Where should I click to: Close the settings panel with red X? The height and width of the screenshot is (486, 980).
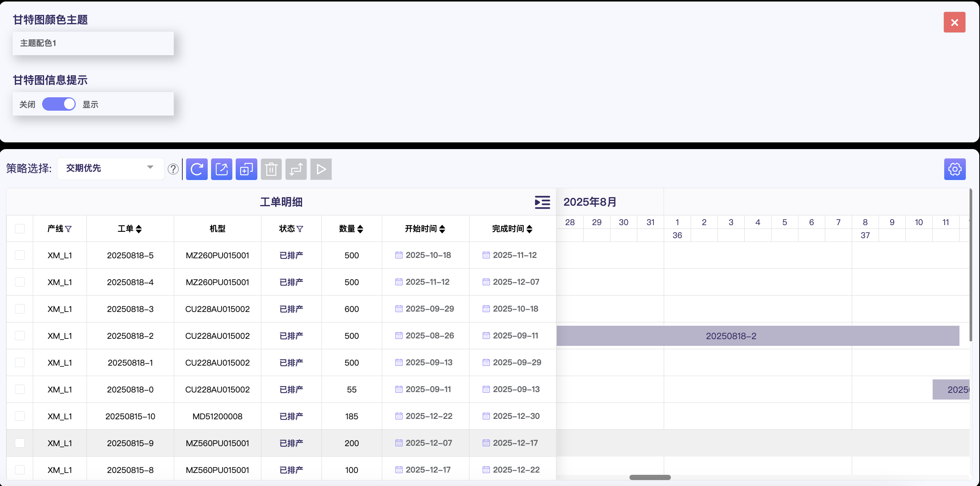click(x=954, y=22)
